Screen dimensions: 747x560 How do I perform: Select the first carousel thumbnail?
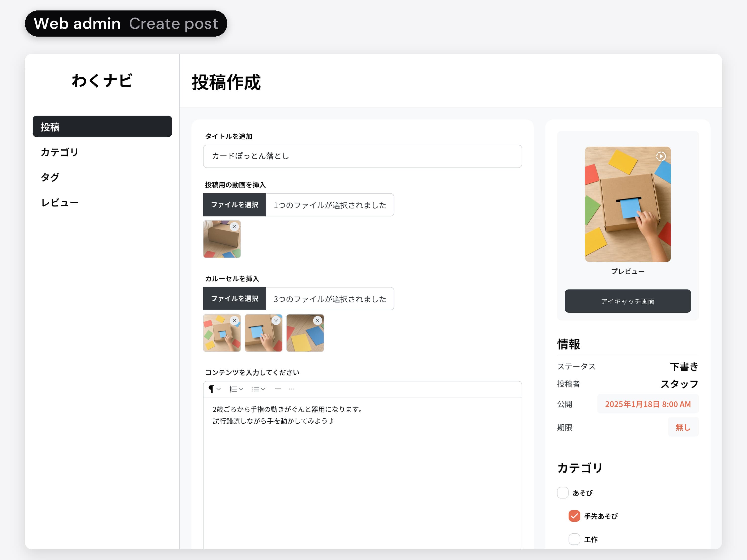point(222,333)
